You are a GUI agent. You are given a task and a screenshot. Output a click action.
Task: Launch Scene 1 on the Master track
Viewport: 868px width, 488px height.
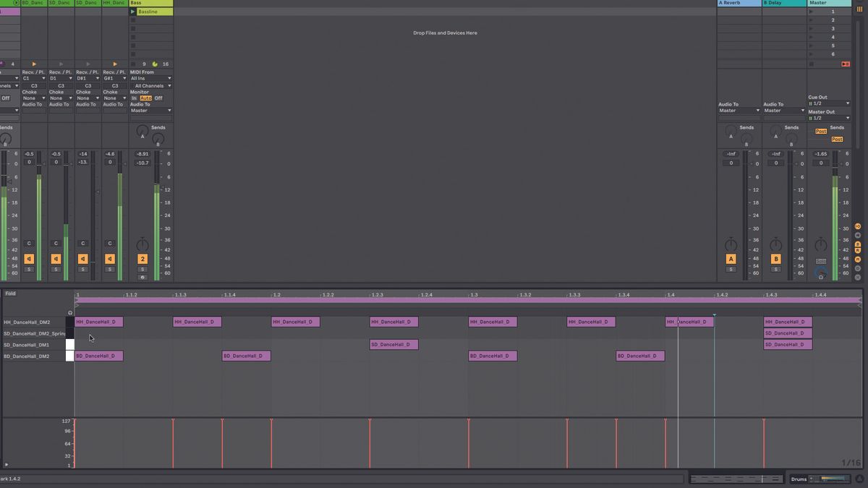[x=812, y=12]
